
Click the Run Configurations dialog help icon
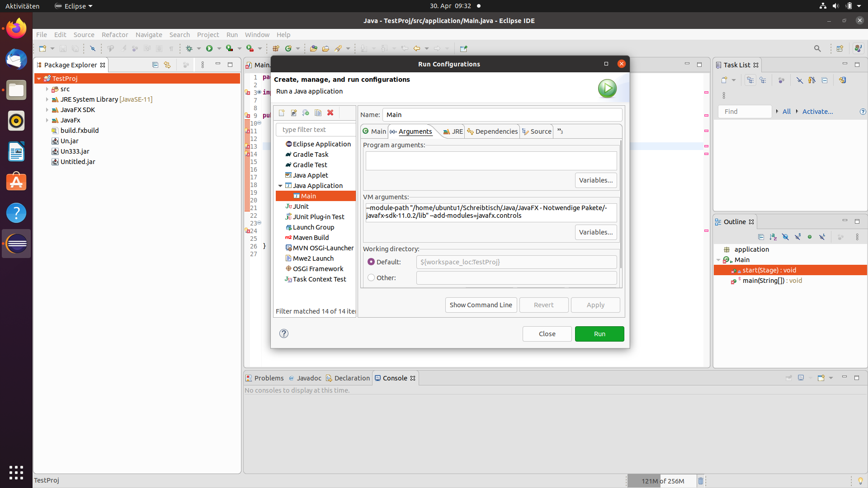pos(284,333)
